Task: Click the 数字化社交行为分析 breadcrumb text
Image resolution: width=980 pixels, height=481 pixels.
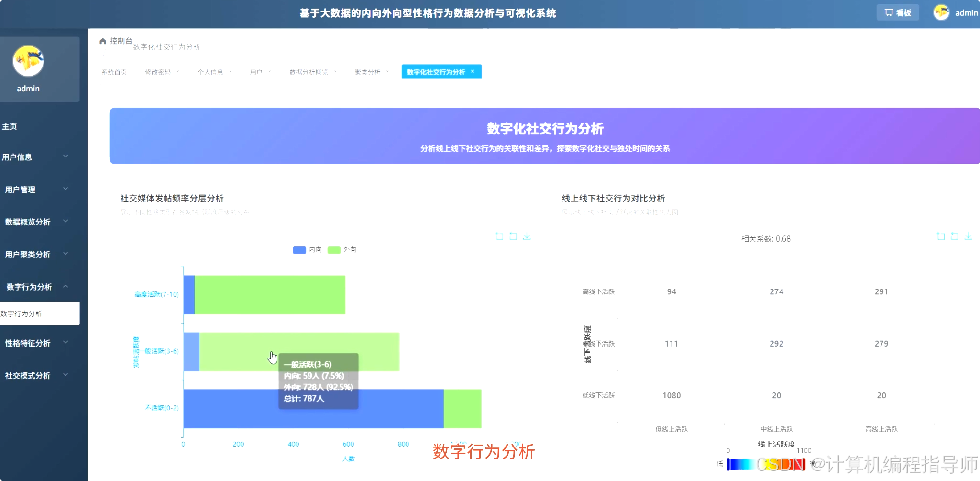Action: pyautogui.click(x=166, y=47)
